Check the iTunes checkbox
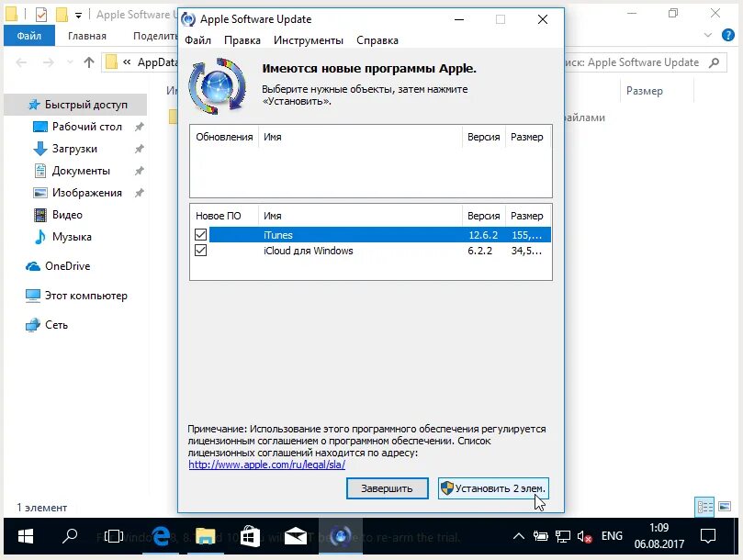 200,234
